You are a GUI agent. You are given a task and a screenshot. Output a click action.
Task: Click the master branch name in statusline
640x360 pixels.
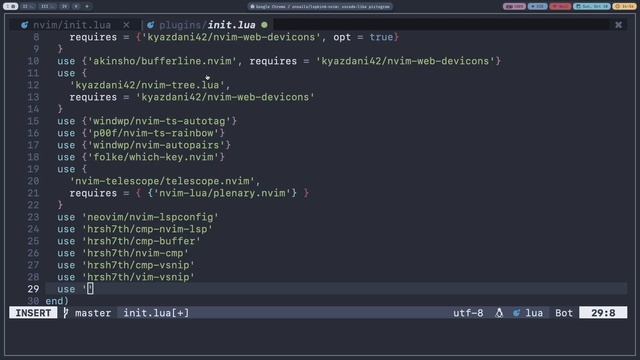[x=93, y=313]
